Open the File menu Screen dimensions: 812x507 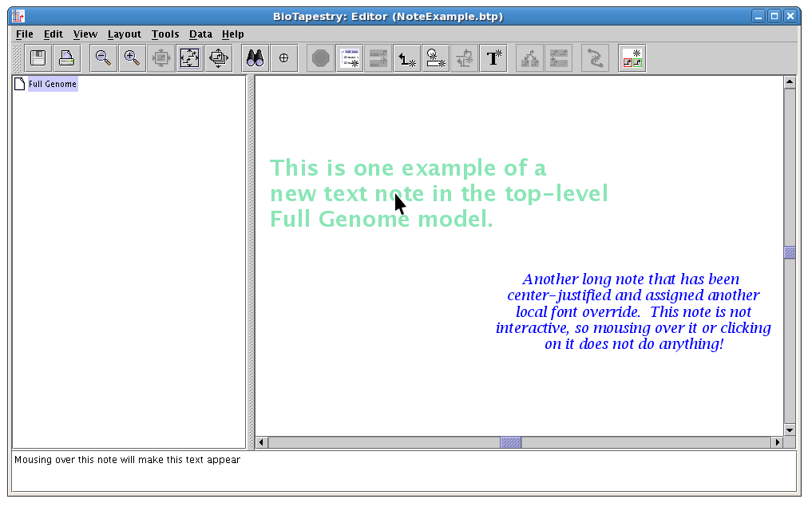click(x=24, y=34)
